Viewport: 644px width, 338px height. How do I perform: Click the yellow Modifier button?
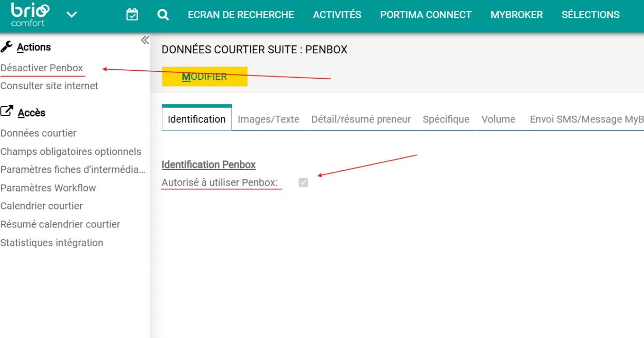205,76
